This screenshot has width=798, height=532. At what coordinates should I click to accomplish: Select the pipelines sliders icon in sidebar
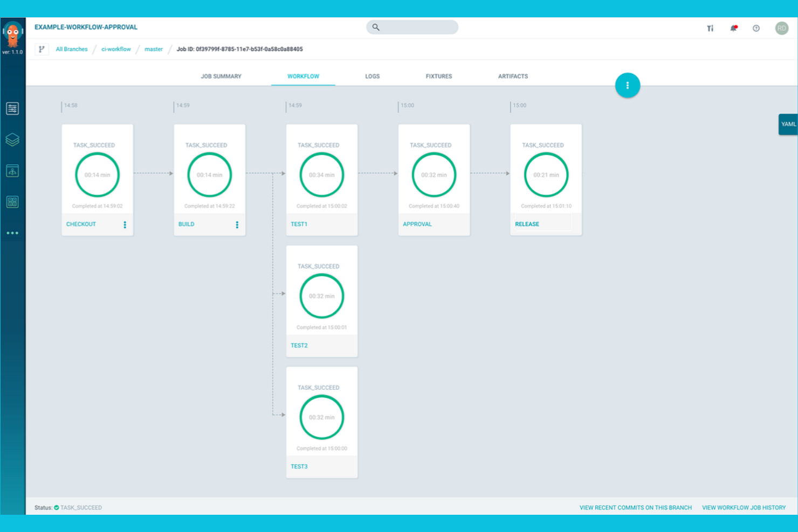pos(12,108)
